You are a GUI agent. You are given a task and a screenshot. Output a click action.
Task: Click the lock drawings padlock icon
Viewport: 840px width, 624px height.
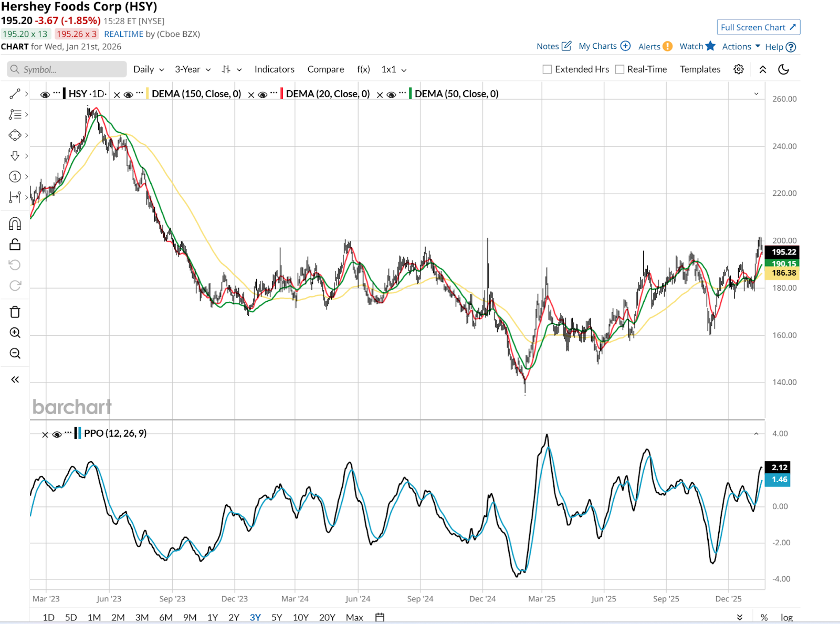click(x=15, y=245)
